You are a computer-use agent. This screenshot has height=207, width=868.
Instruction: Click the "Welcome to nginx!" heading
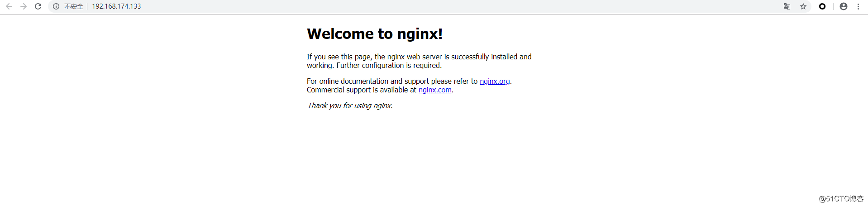pyautogui.click(x=375, y=34)
